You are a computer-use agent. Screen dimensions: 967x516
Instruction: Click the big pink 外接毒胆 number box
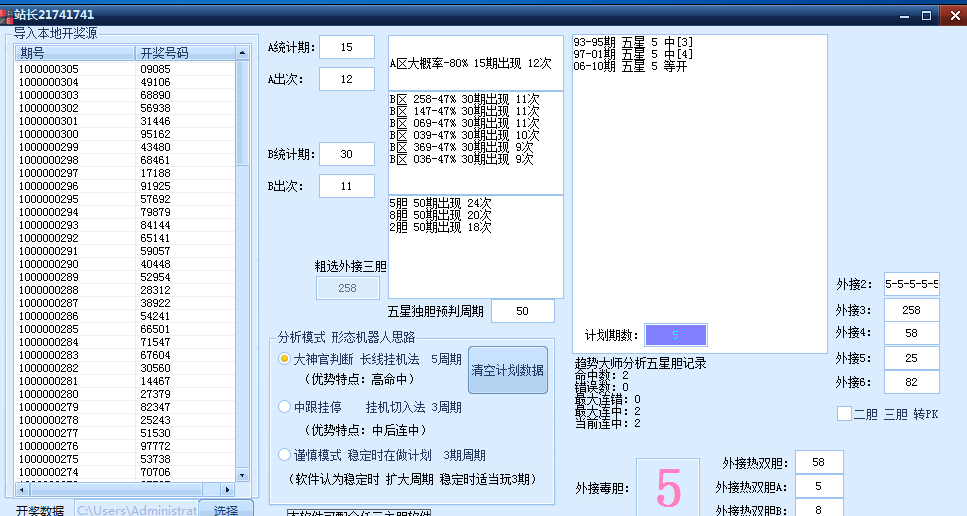[668, 487]
